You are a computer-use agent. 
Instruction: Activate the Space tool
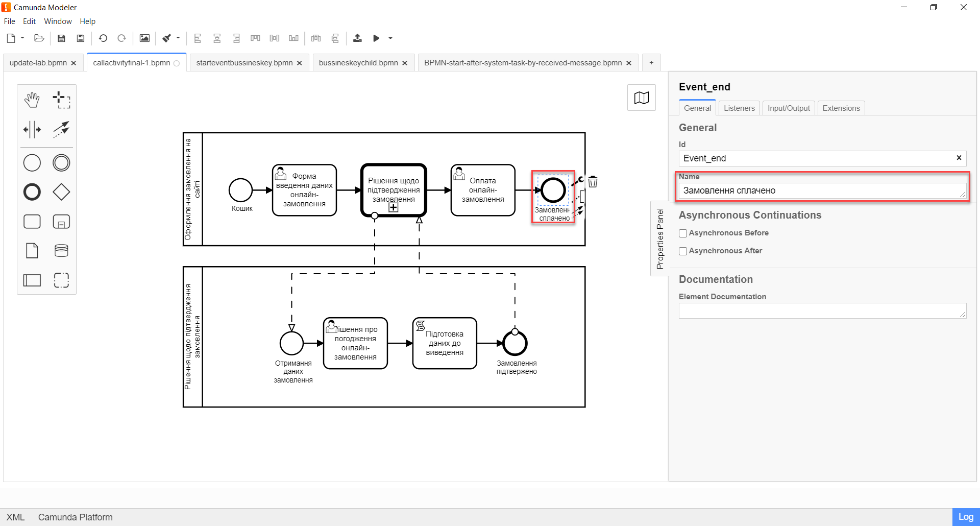pos(32,129)
